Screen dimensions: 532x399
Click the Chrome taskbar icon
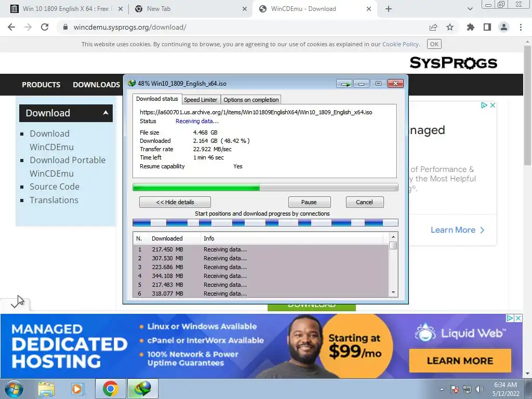point(110,389)
